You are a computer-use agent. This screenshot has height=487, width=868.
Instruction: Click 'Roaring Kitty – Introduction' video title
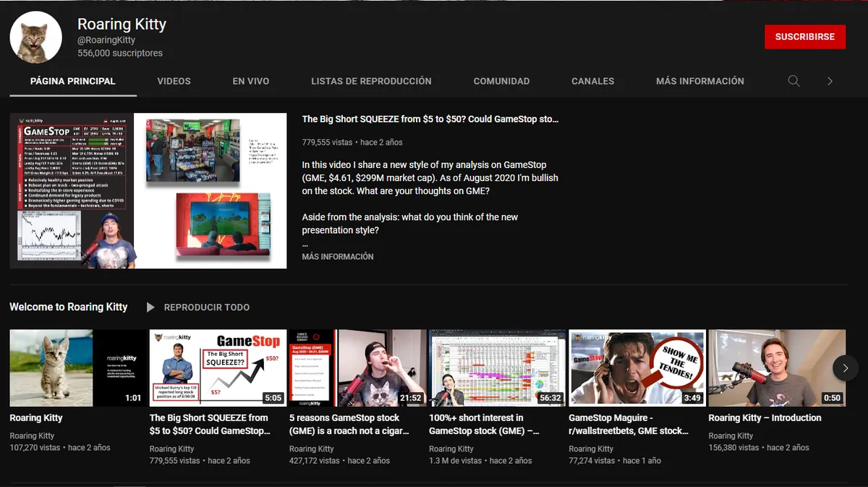[x=765, y=418]
